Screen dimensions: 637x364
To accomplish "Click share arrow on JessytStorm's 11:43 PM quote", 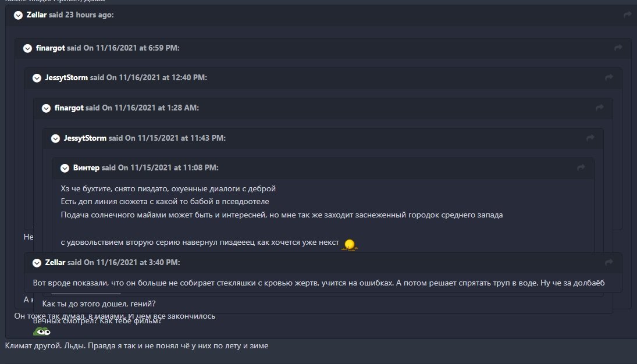I will (x=590, y=138).
